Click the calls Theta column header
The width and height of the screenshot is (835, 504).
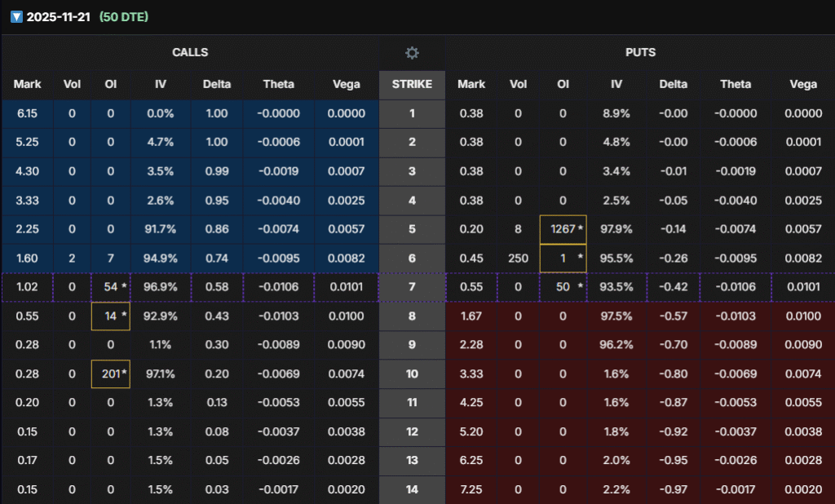279,84
